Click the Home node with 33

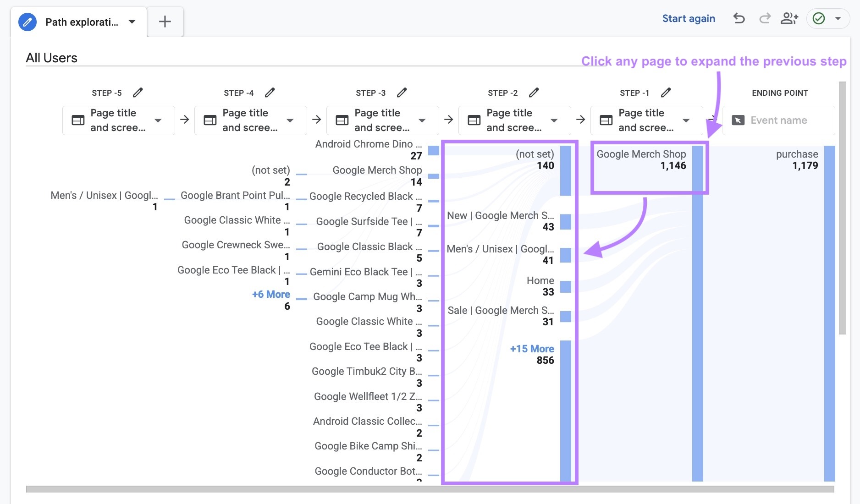[540, 286]
